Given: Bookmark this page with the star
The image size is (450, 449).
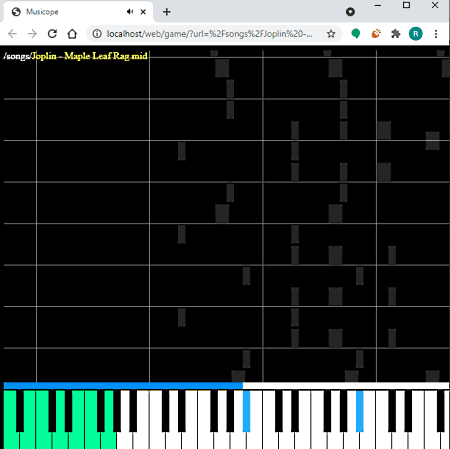Looking at the screenshot, I should click(x=331, y=34).
